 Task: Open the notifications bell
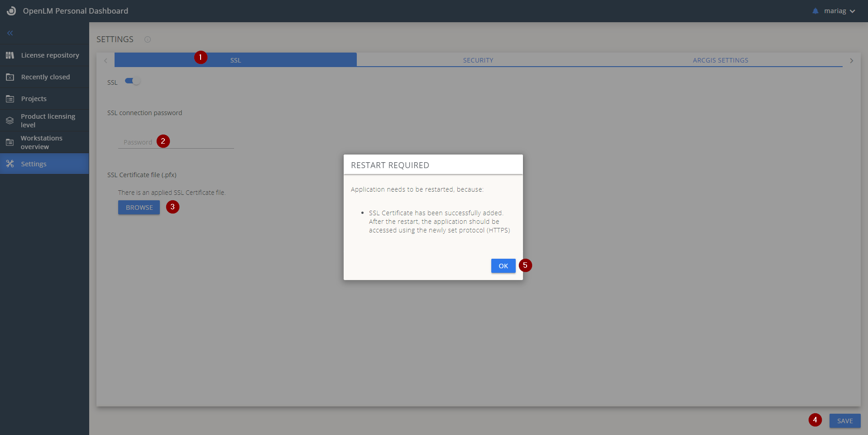[815, 11]
